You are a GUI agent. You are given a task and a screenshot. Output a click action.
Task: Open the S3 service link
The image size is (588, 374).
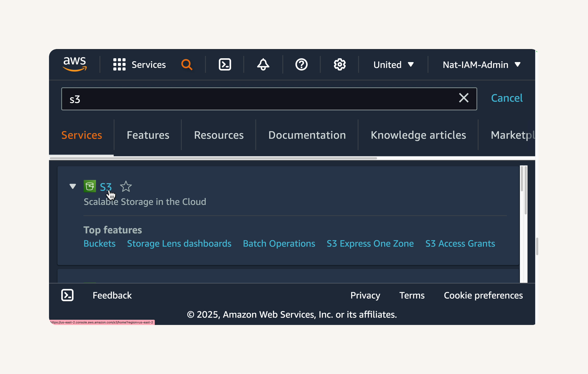pos(106,187)
